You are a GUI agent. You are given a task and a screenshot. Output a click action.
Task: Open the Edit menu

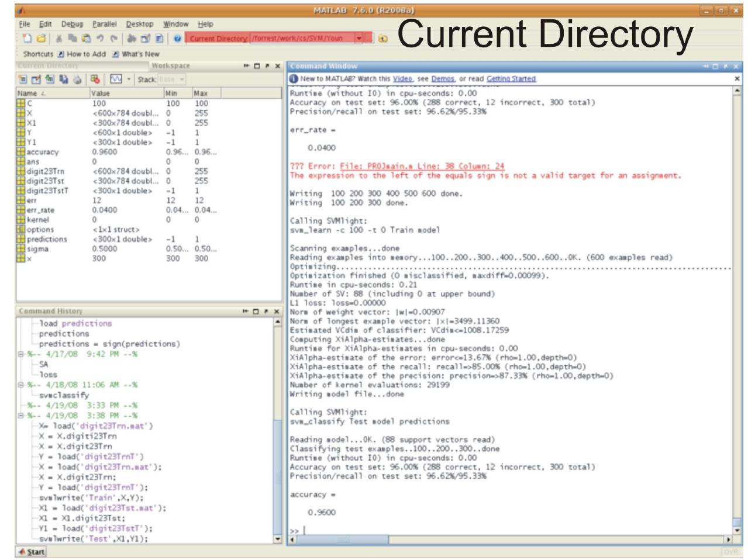[x=45, y=24]
